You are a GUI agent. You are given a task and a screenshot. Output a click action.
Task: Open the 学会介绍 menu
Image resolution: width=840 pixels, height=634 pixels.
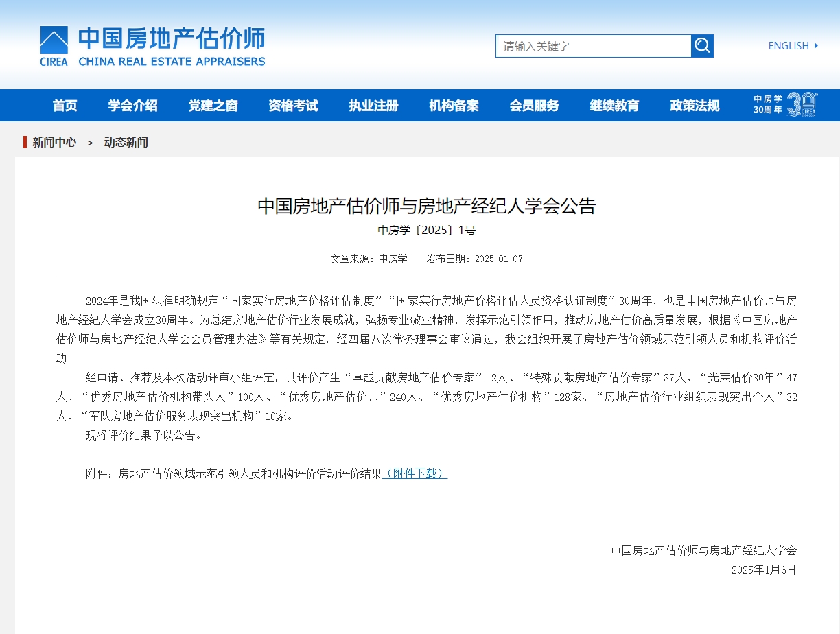tap(133, 106)
